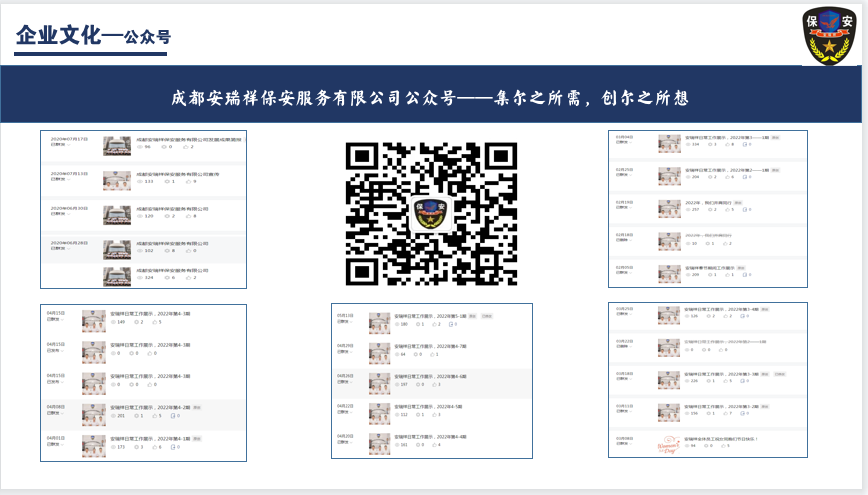
Task: Expand the 已群发 arrow under 04月01日
Action: click(x=63, y=444)
